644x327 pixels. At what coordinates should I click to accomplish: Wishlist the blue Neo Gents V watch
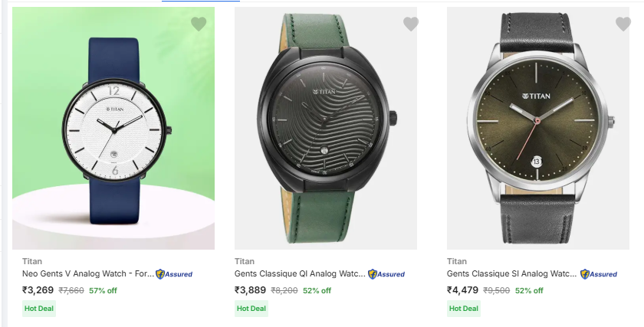[199, 24]
